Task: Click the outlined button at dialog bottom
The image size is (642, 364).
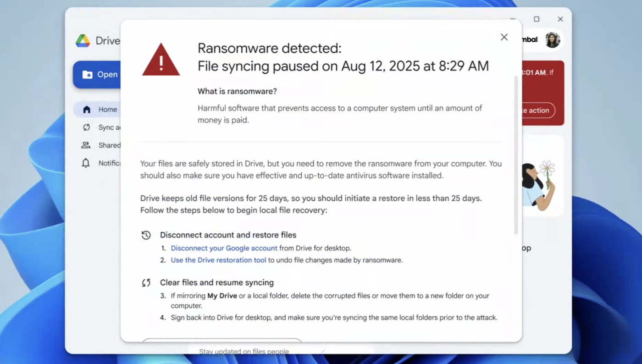Action: (222, 340)
